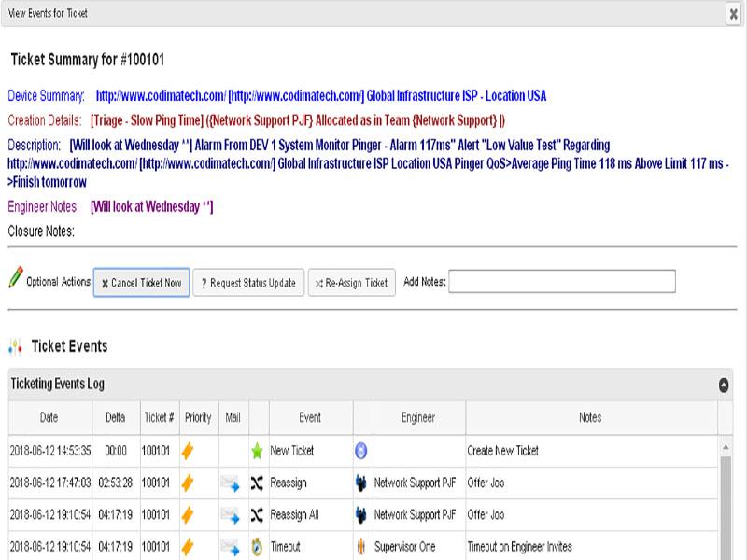This screenshot has width=747, height=560.
Task: Select delta 00:00 cell
Action: point(115,451)
